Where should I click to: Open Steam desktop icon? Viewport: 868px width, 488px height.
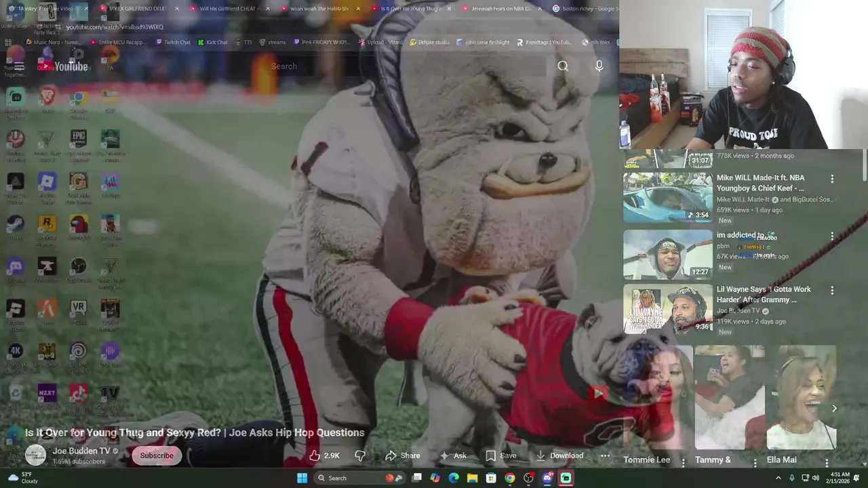click(16, 228)
